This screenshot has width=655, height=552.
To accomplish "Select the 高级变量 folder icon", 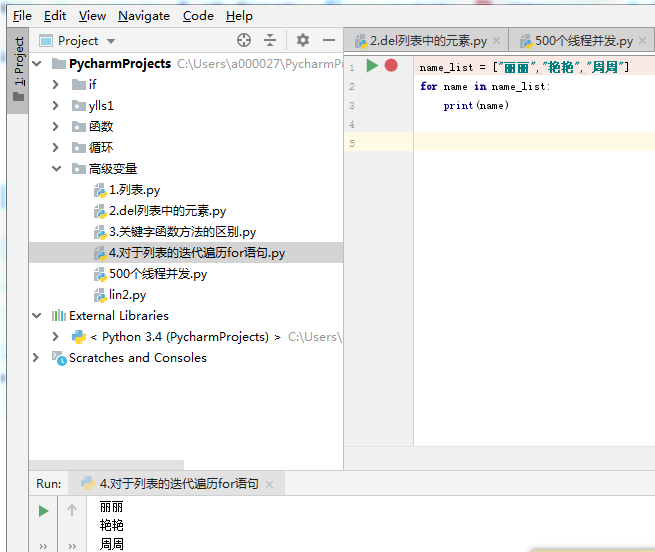I will (79, 168).
